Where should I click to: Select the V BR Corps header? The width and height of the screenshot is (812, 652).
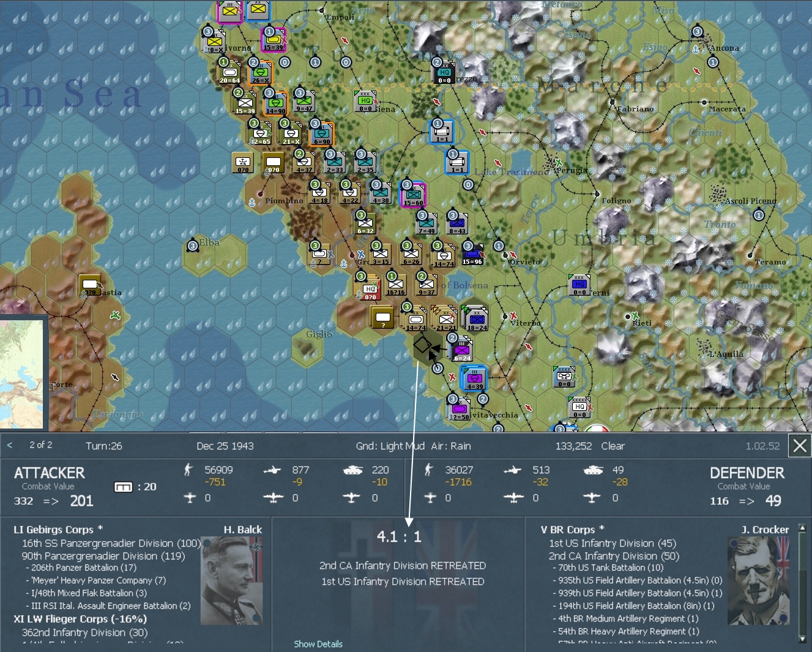[573, 530]
